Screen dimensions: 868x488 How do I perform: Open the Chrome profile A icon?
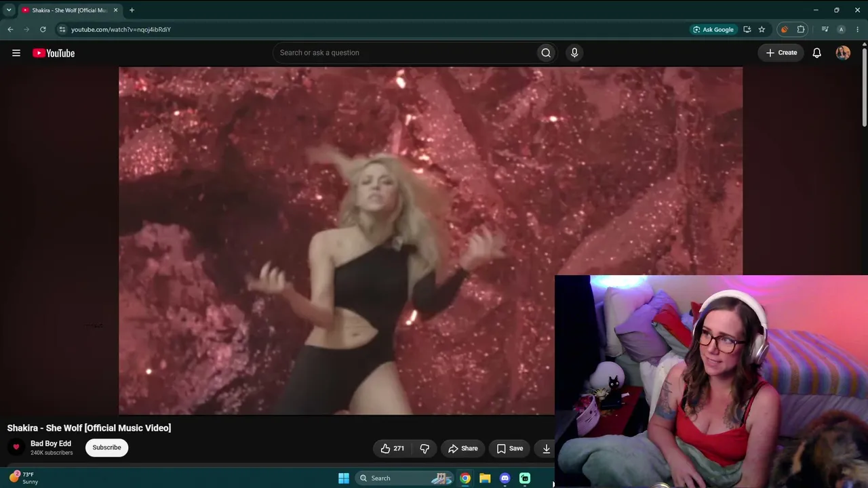pyautogui.click(x=841, y=29)
